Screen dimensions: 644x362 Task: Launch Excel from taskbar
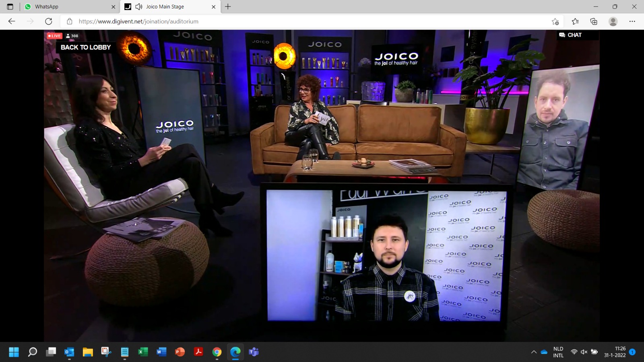[143, 352]
